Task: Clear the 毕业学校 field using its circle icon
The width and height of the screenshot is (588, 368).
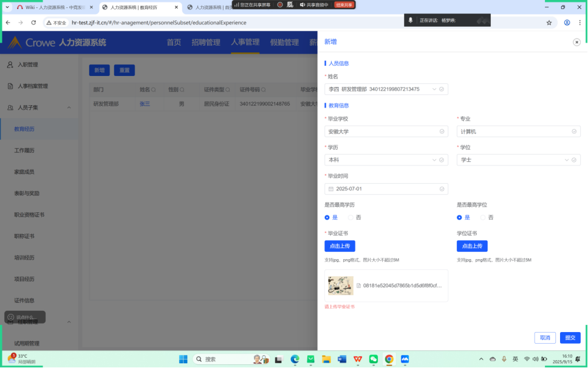Action: (x=442, y=131)
